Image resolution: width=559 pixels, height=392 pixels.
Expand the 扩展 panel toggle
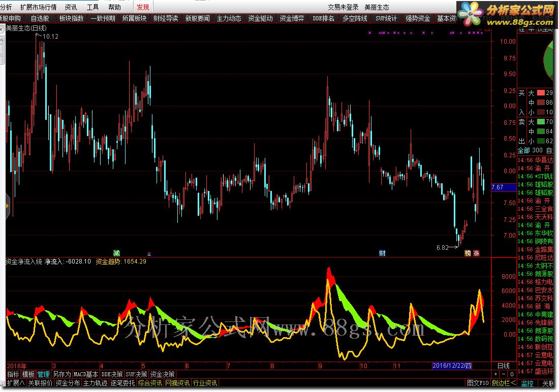(16, 383)
